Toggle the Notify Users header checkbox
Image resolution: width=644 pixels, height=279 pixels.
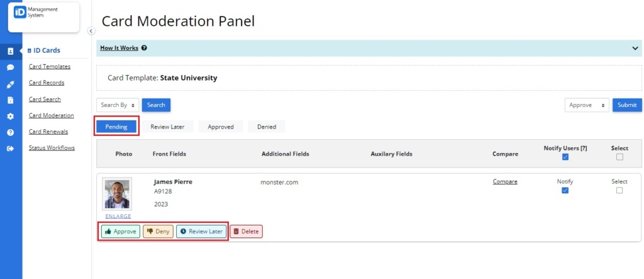click(565, 157)
